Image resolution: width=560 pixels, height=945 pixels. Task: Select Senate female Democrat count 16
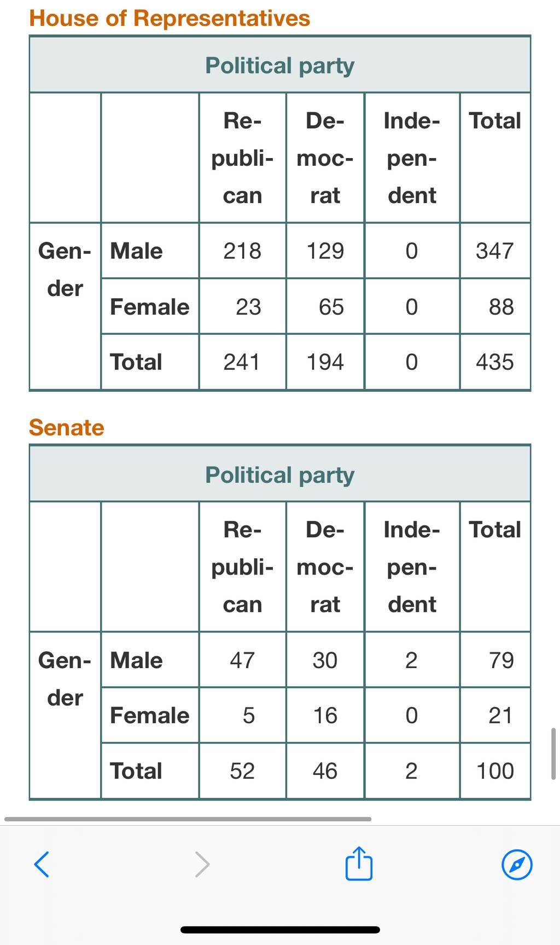click(x=325, y=715)
